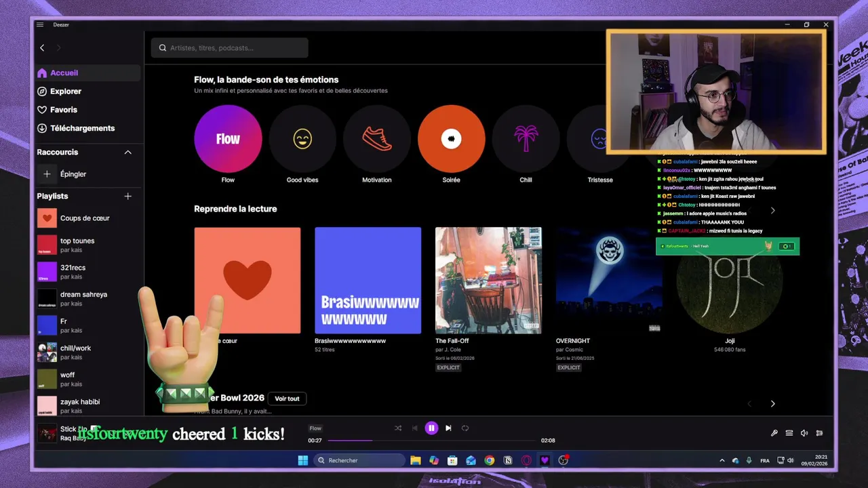Open The Fall-Off album cover
Image resolution: width=868 pixels, height=488 pixels.
coord(488,280)
